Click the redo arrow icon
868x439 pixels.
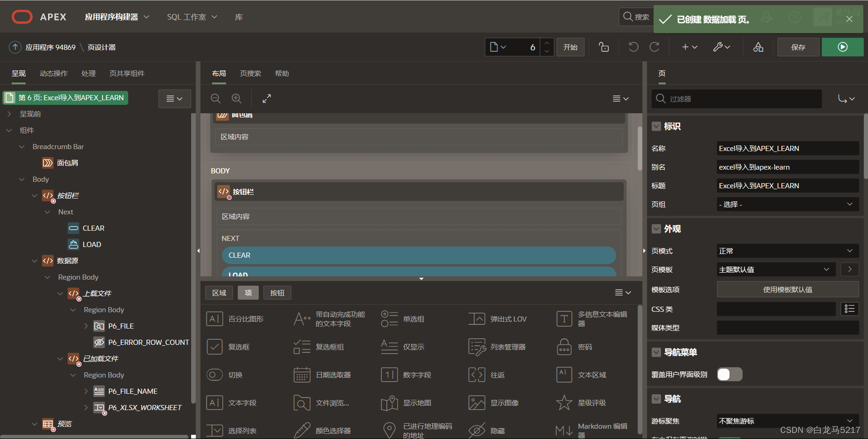point(654,47)
